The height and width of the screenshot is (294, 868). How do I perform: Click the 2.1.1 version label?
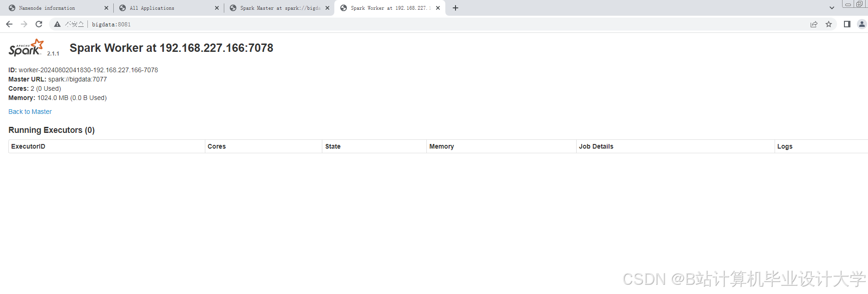pyautogui.click(x=53, y=54)
